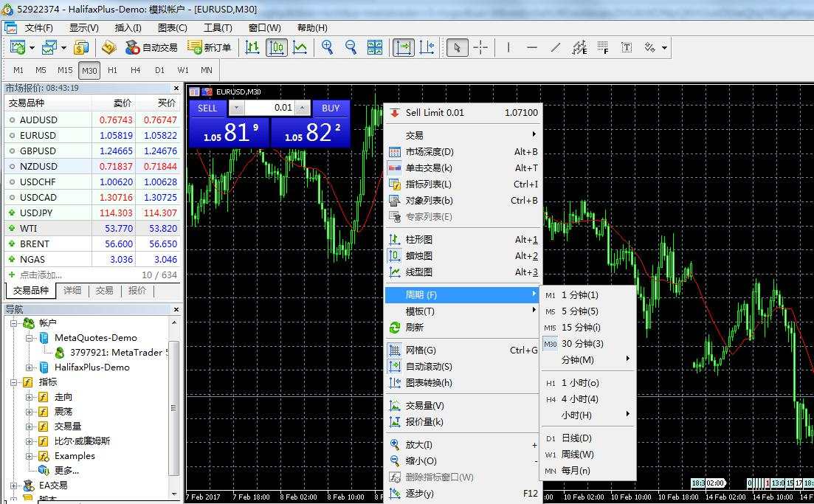Expand the 走向 indicator tree node
Image resolution: width=814 pixels, height=504 pixels.
coord(30,397)
